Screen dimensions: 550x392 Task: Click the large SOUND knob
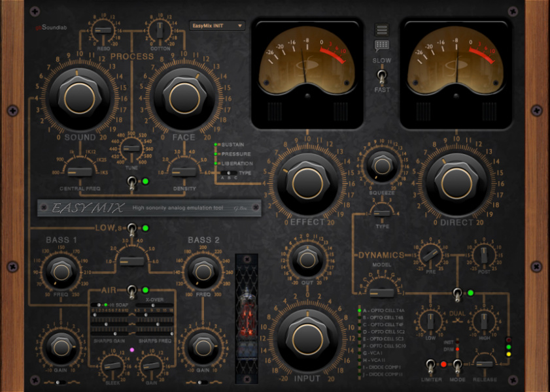[x=80, y=99]
